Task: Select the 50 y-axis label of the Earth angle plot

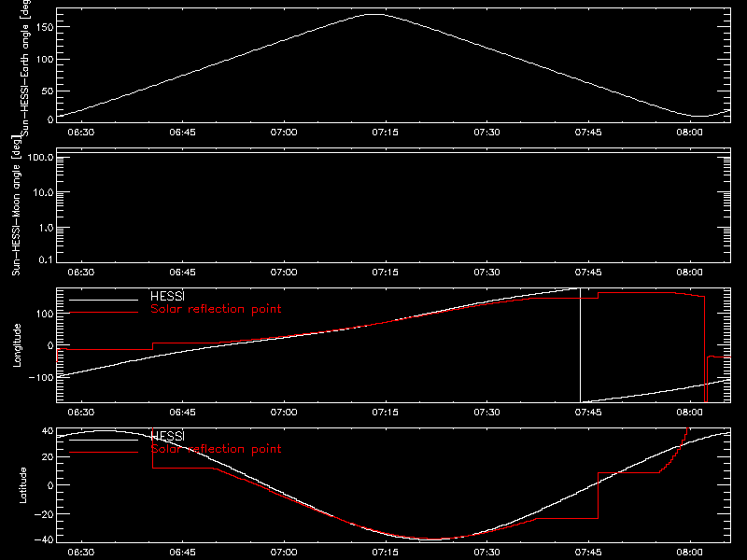Action: pos(48,91)
